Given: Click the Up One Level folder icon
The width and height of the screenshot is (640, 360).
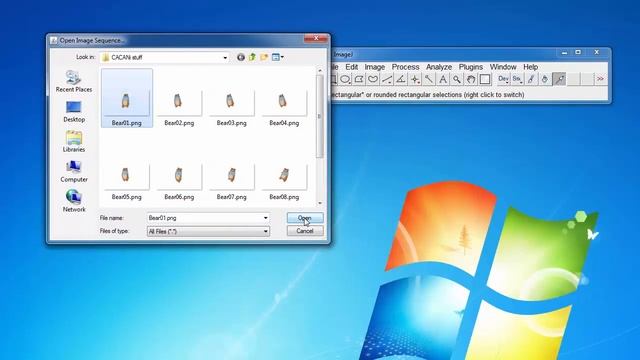Looking at the screenshot, I should [x=252, y=57].
